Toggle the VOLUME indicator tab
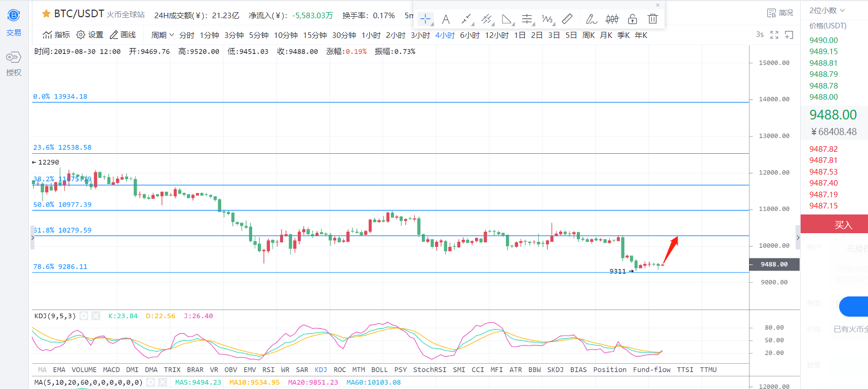Image resolution: width=868 pixels, height=389 pixels. 84,370
